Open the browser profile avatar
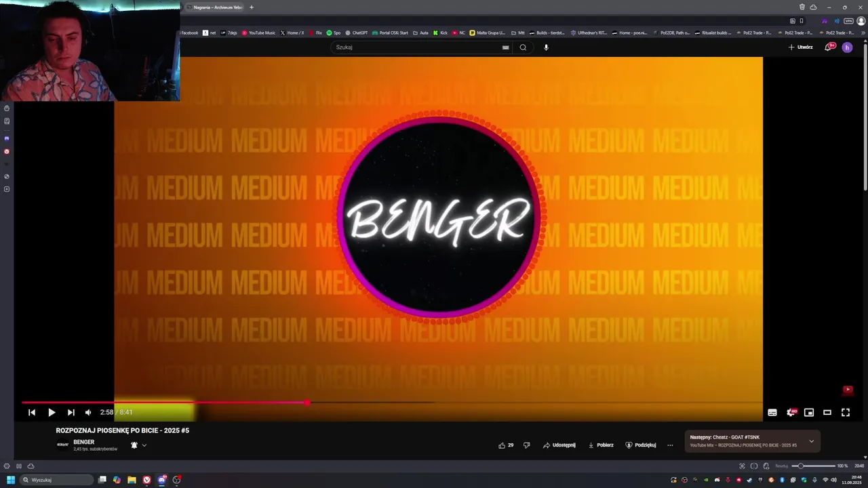The width and height of the screenshot is (868, 488). 861,21
